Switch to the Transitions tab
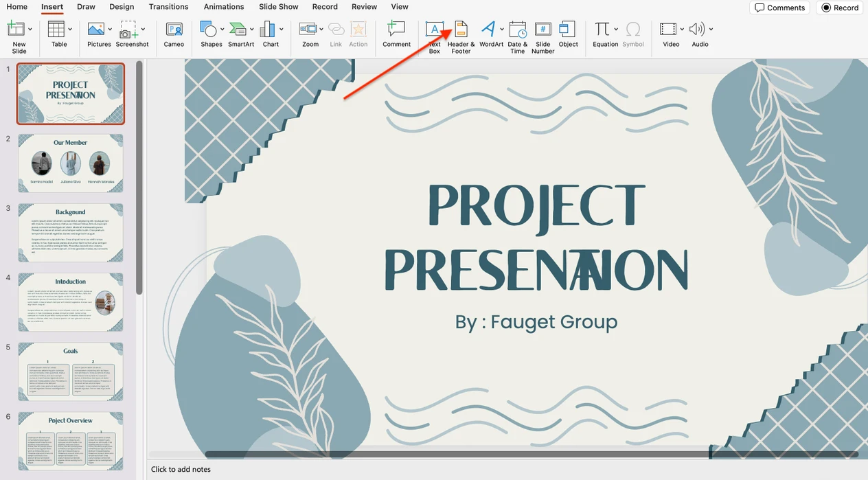This screenshot has width=868, height=480. pyautogui.click(x=168, y=6)
